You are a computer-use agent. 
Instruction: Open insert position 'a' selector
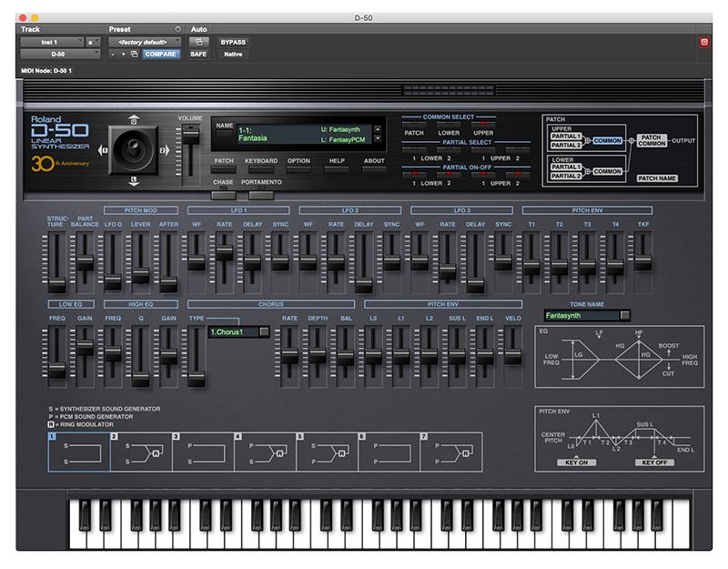93,42
